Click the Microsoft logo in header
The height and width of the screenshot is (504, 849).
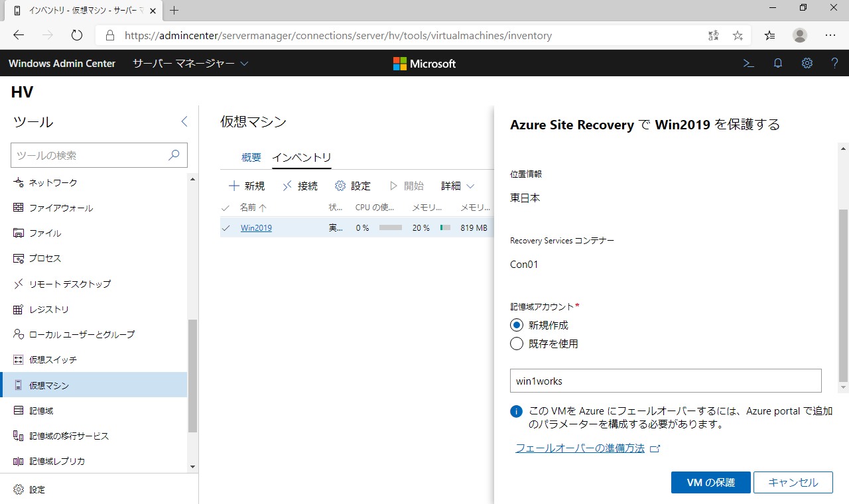click(424, 64)
